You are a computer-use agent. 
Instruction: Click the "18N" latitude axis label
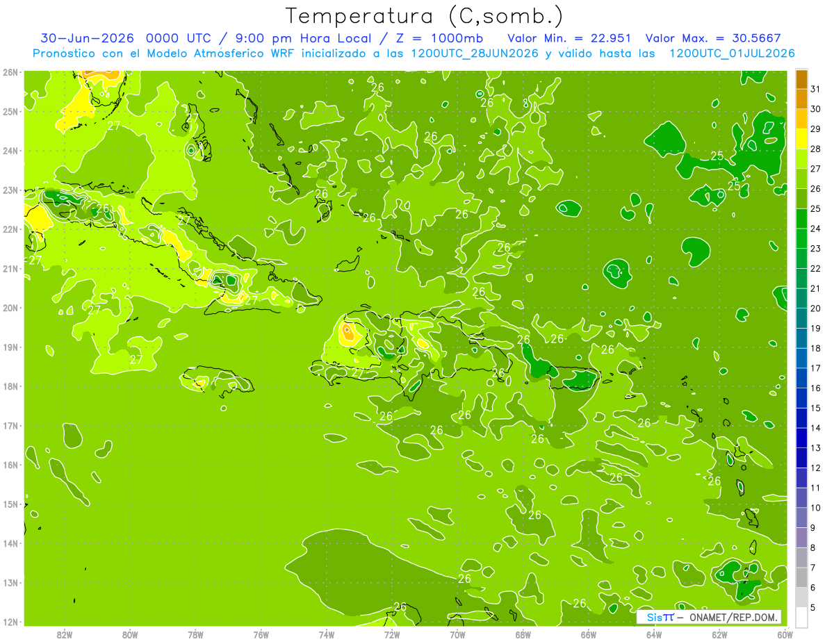[10, 386]
